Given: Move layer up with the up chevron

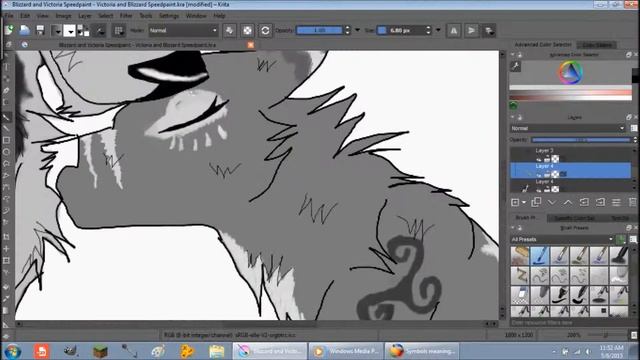Looking at the screenshot, I should coord(568,202).
